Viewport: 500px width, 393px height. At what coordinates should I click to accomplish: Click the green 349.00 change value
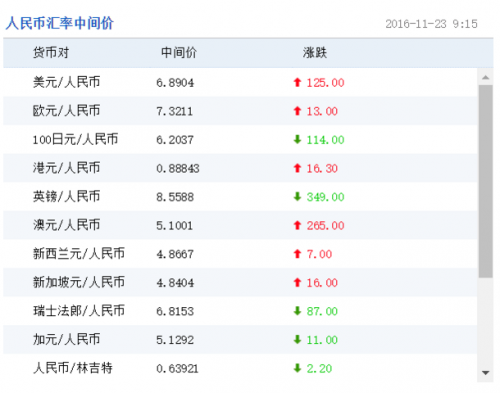326,197
